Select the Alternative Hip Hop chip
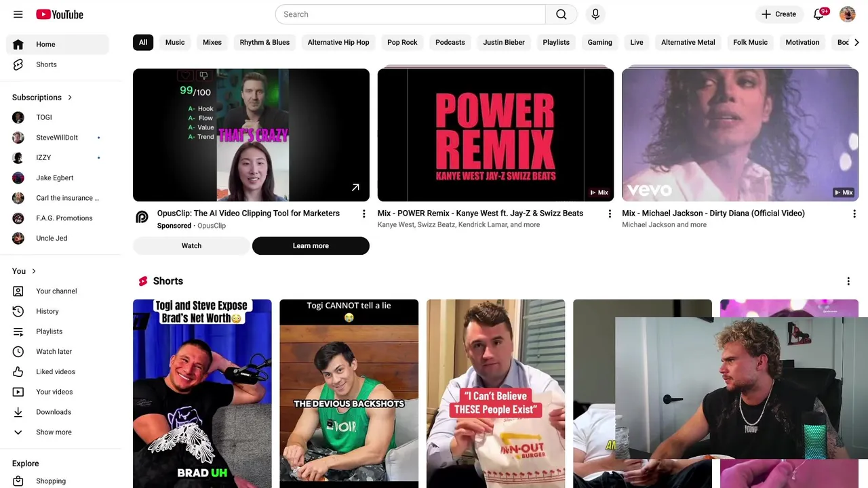Screen dimensions: 868x488 pyautogui.click(x=338, y=42)
